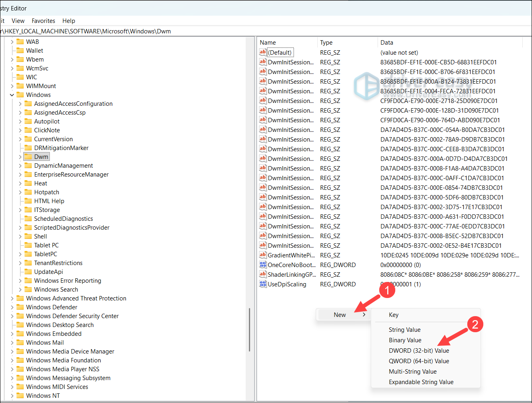Open the Help menu
The height and width of the screenshot is (403, 532).
69,21
